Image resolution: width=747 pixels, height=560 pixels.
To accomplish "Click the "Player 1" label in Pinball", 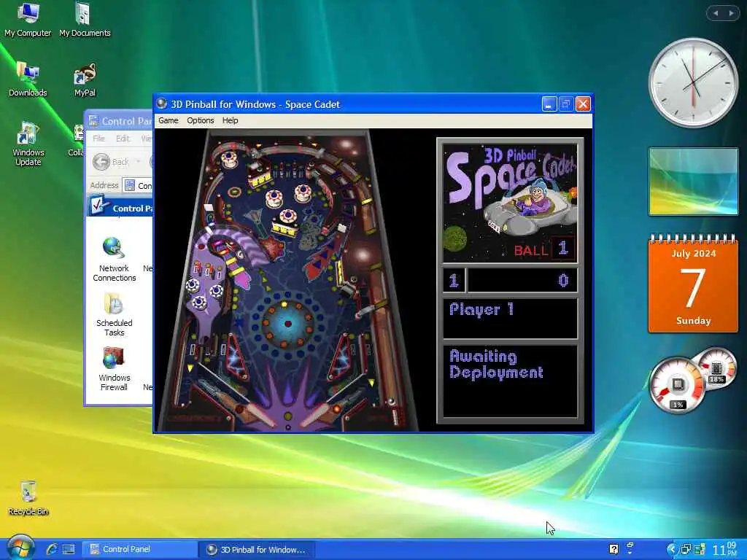I will pyautogui.click(x=481, y=310).
